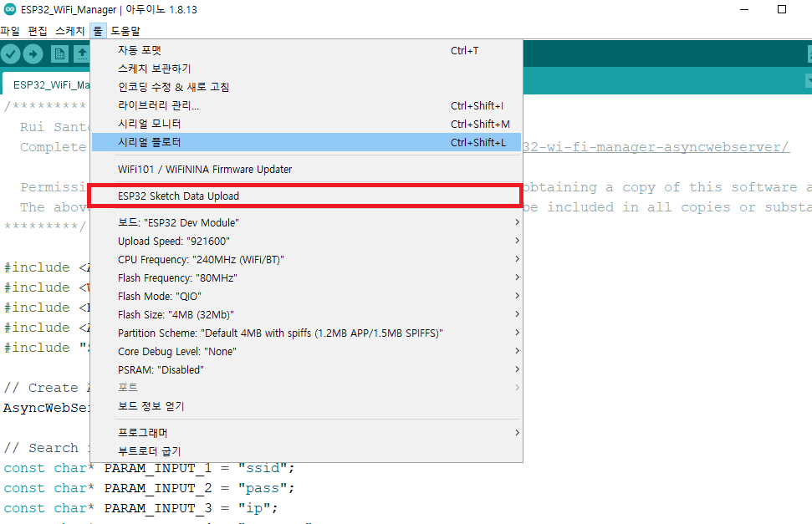Expand the PSRAM "Disabled" submenu
This screenshot has height=524, width=812.
(307, 369)
